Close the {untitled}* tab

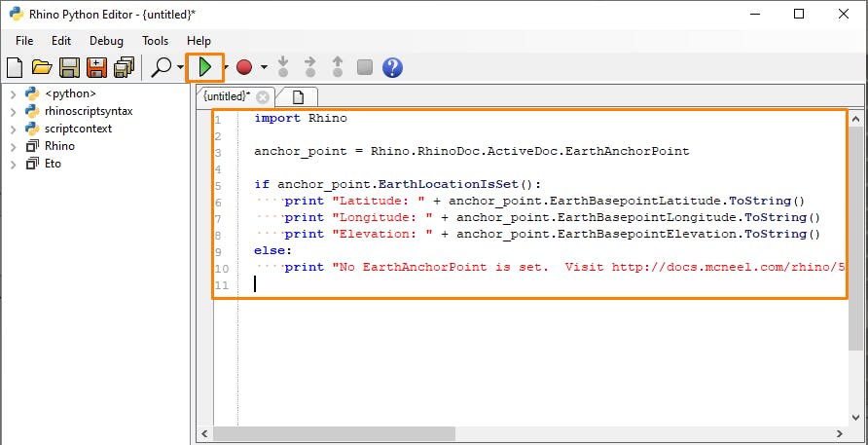pos(263,97)
